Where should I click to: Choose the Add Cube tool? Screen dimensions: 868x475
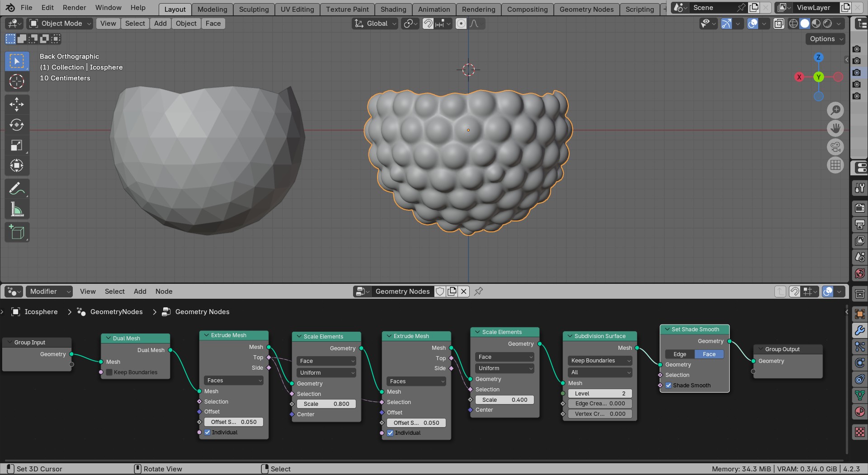17,232
